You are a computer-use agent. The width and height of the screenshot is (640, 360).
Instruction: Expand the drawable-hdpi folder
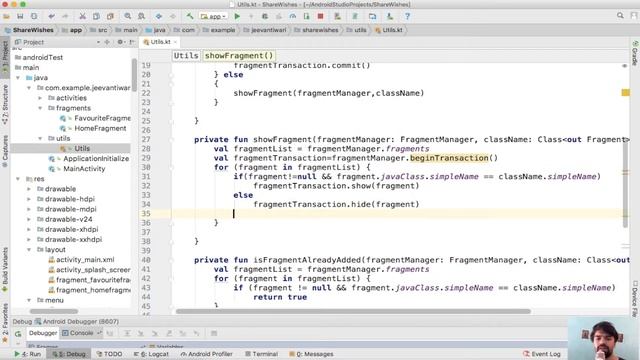29,199
